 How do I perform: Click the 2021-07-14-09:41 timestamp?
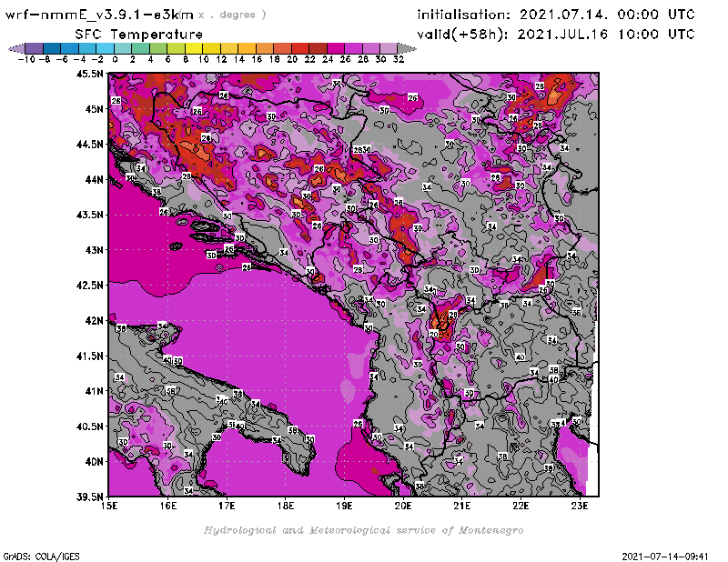point(665,556)
